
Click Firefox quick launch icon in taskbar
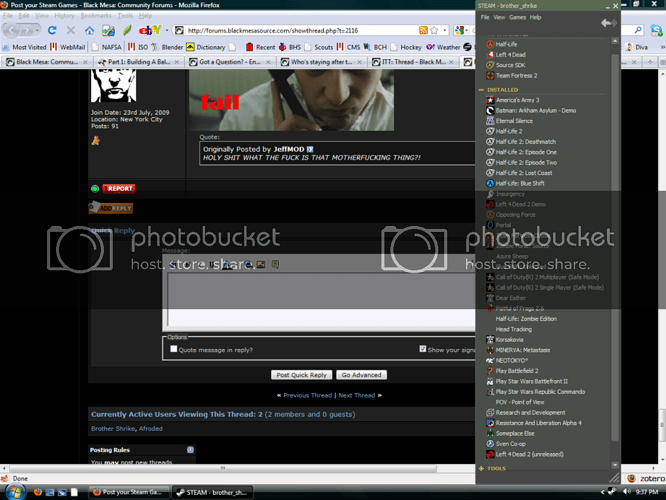(38, 492)
